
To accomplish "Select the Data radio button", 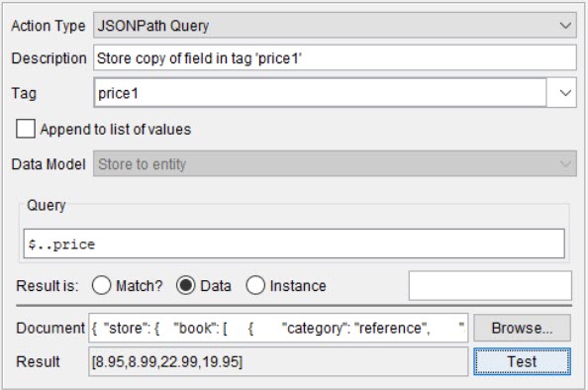I will point(186,285).
